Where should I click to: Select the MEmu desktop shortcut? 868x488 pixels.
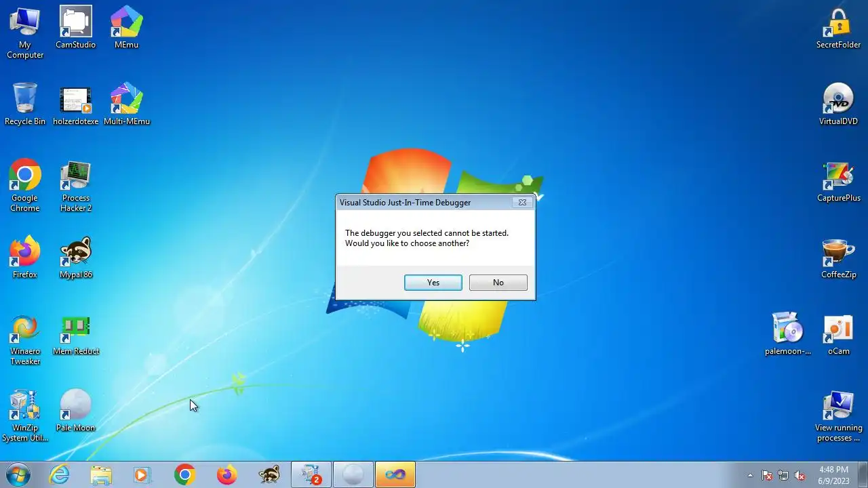pyautogui.click(x=127, y=28)
